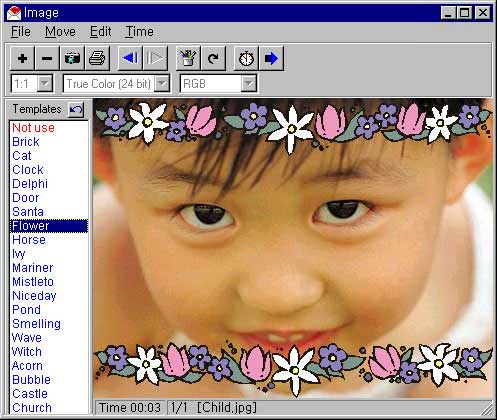This screenshot has height=420, width=497.
Task: Click the printer icon in toolbar
Action: point(97,58)
